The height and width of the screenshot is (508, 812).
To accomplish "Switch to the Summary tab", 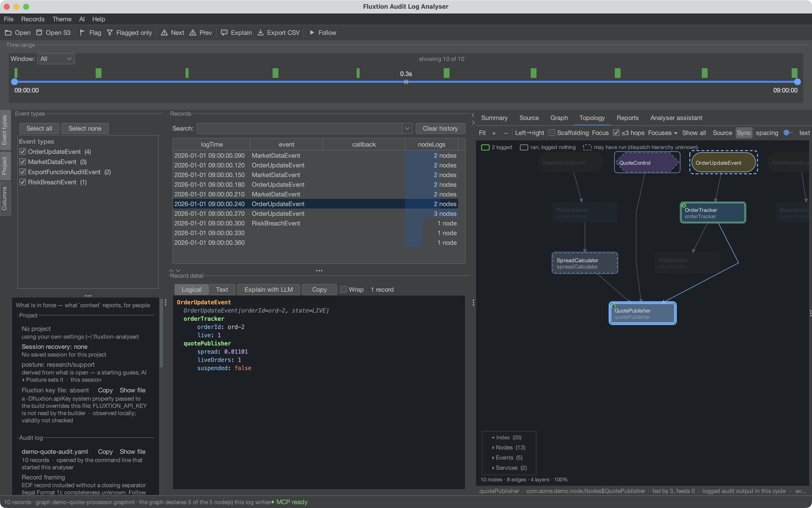I will coord(494,118).
